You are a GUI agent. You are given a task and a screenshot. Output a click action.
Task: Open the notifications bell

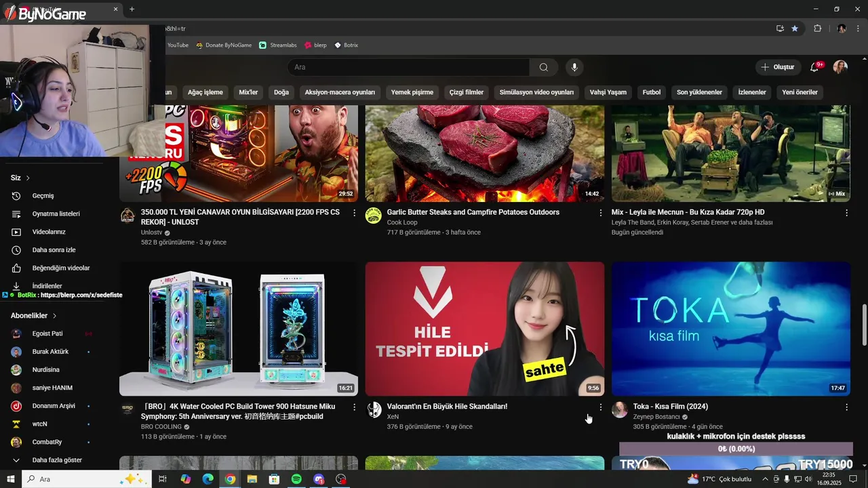pos(814,67)
